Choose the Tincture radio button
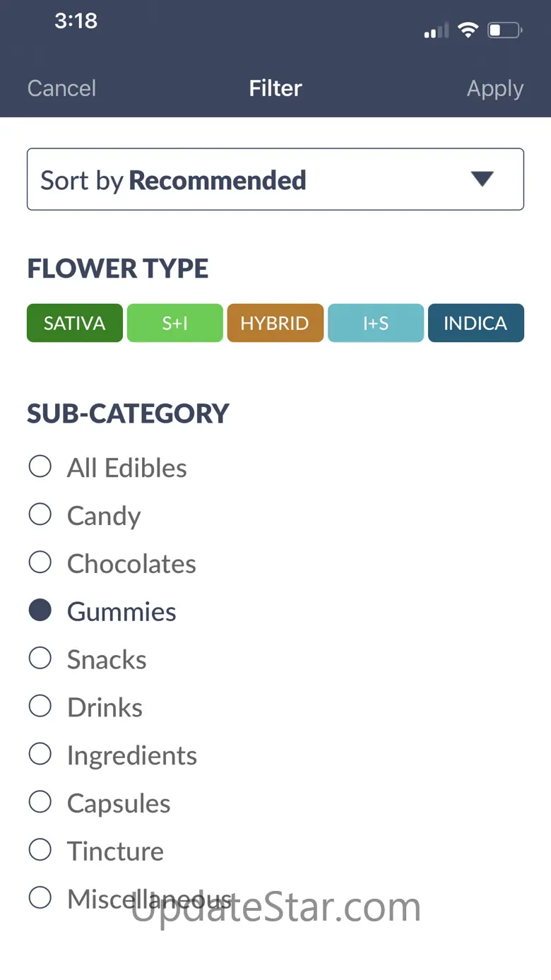Viewport: 551px width, 980px height. click(40, 851)
